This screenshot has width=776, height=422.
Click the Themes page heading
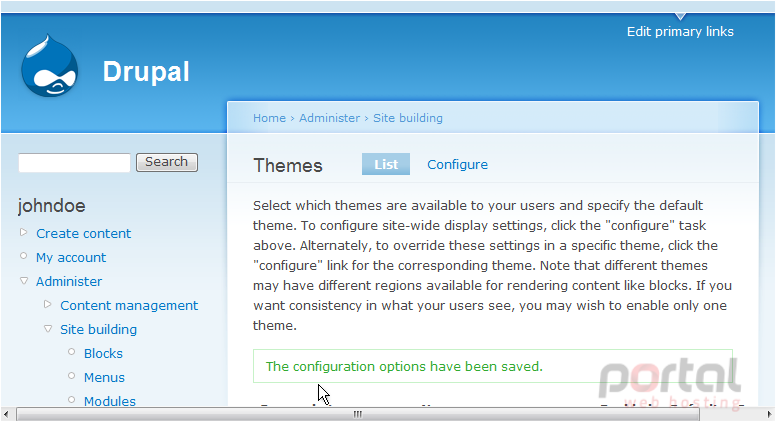[288, 166]
